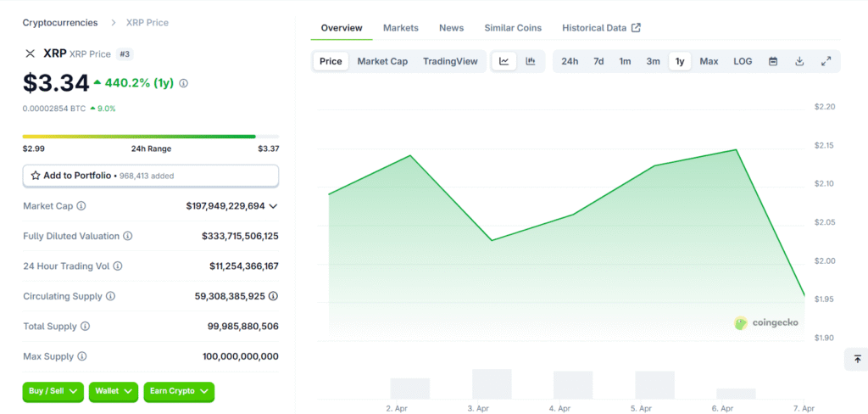Viewport: 868px width, 414px height.
Task: Click the $2.99 range low value
Action: (34, 148)
